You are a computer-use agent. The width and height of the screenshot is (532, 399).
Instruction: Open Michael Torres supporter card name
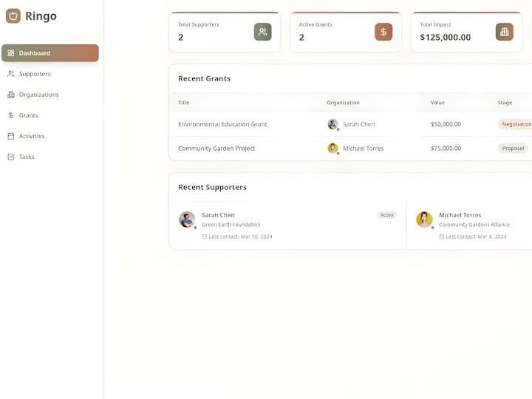[x=460, y=215]
